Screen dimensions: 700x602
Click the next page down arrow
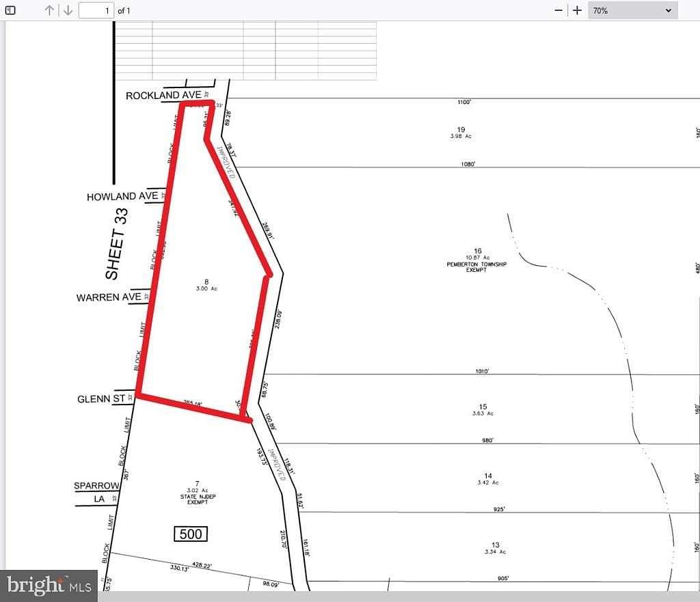point(68,10)
